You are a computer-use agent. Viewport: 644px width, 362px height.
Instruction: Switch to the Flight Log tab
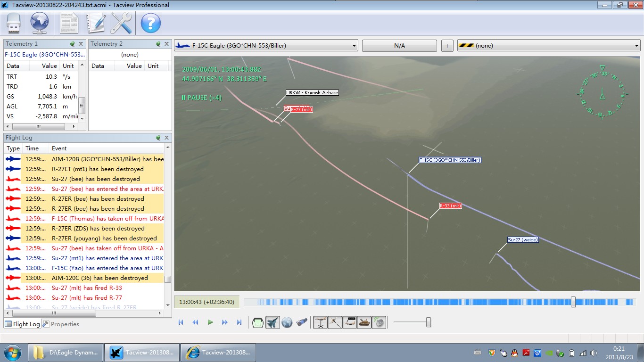[x=22, y=324]
